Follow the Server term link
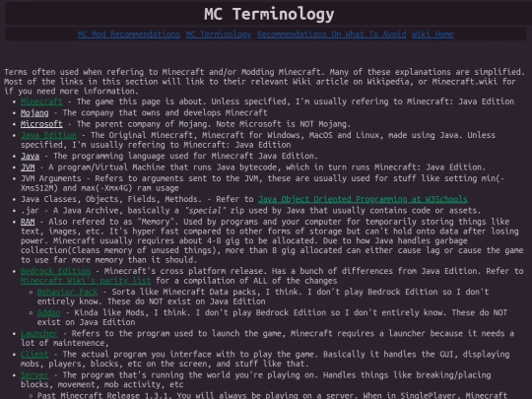This screenshot has width=532, height=399. tap(34, 375)
